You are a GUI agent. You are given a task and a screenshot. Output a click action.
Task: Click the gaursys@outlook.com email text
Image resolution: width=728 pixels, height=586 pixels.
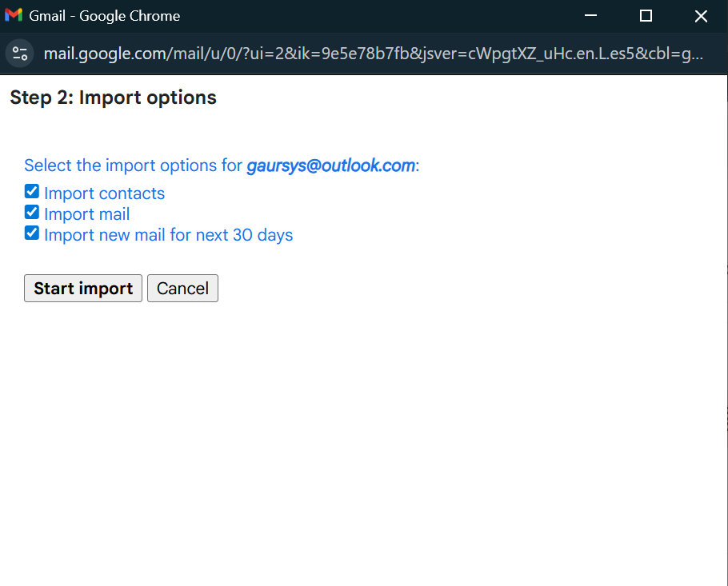click(330, 165)
